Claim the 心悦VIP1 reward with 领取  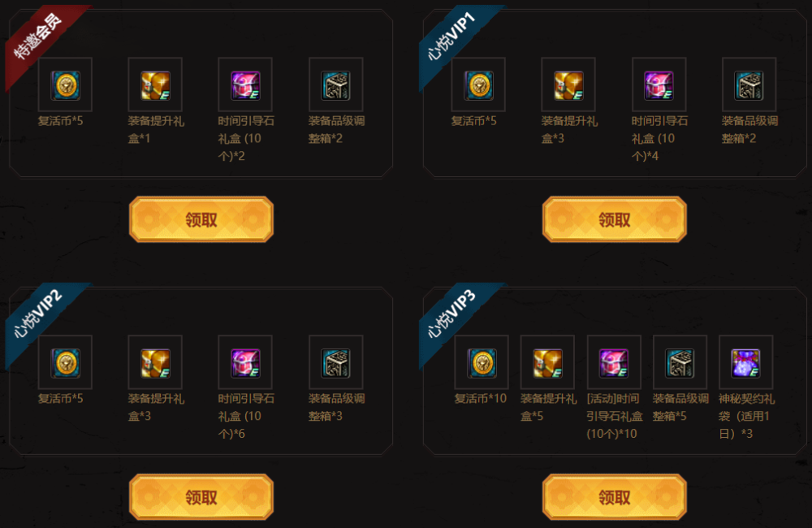pos(614,219)
